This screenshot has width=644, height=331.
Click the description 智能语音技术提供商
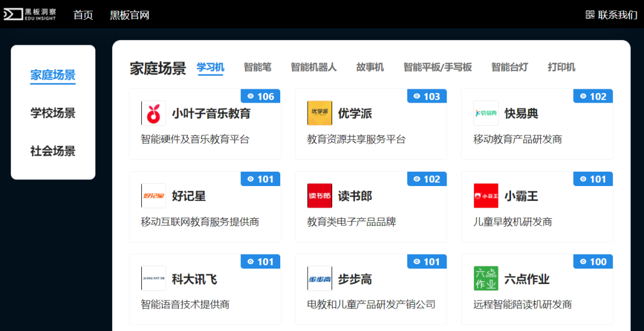[185, 305]
